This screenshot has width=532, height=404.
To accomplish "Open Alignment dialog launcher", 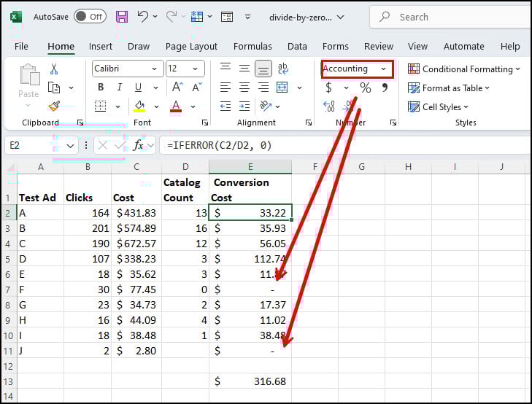I will coord(309,123).
